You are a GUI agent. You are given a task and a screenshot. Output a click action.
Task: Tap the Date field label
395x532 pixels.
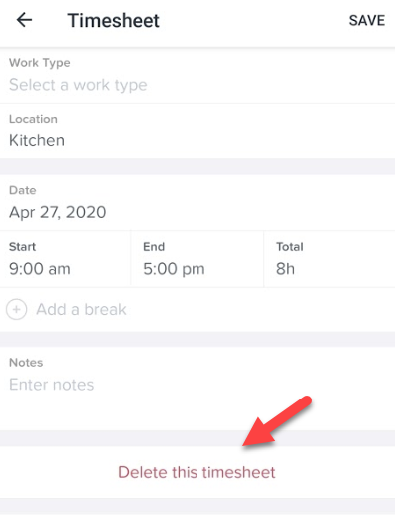coord(22,190)
